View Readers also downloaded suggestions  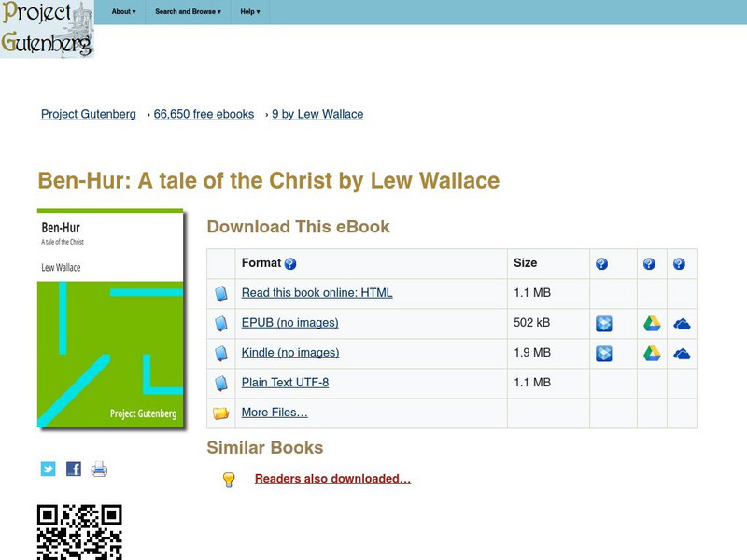332,478
